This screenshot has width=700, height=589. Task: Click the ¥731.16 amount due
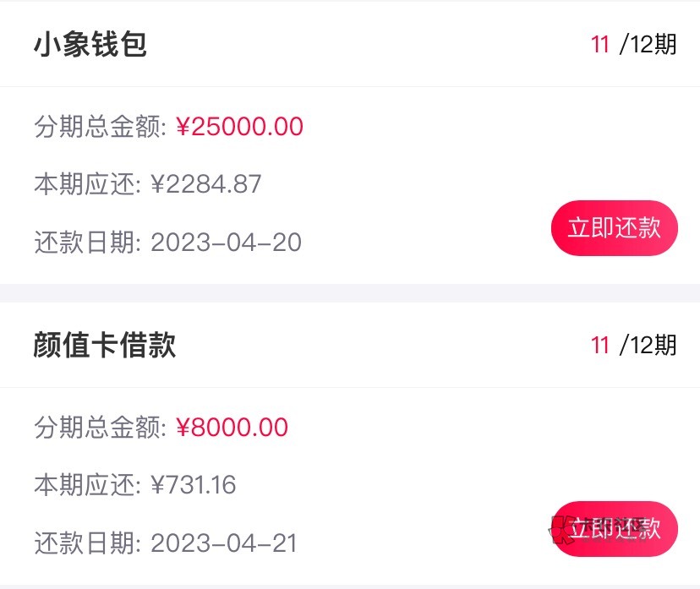pyautogui.click(x=194, y=485)
